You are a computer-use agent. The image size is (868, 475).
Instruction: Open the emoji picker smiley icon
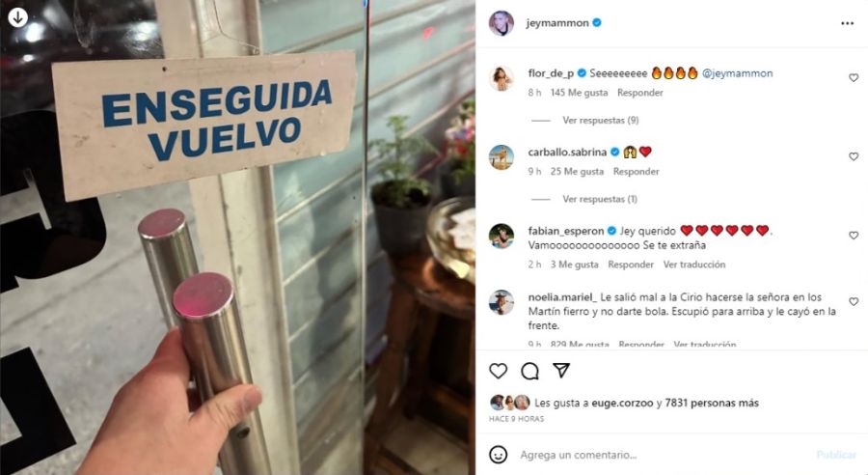point(499,455)
